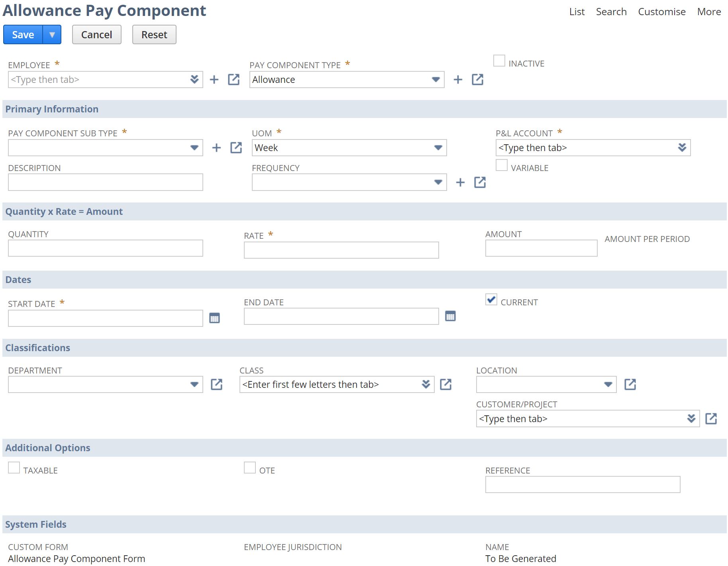
Task: Open the Start Date calendar picker
Action: tap(214, 318)
